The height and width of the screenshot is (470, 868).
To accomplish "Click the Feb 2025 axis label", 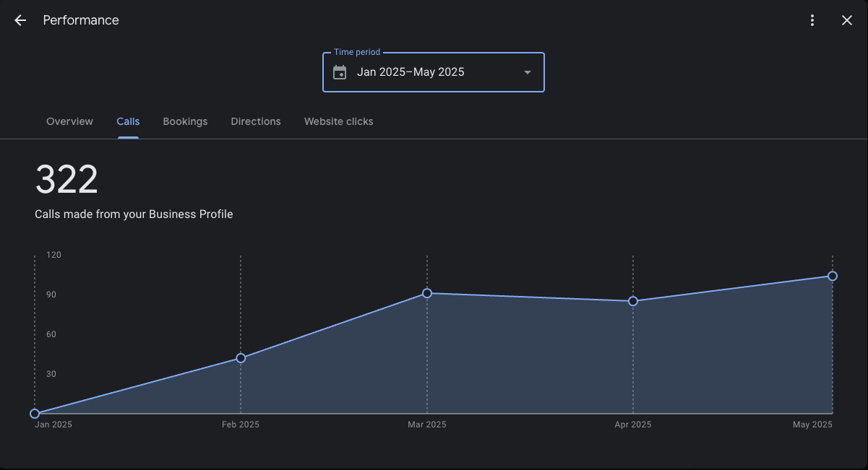I will tap(241, 425).
